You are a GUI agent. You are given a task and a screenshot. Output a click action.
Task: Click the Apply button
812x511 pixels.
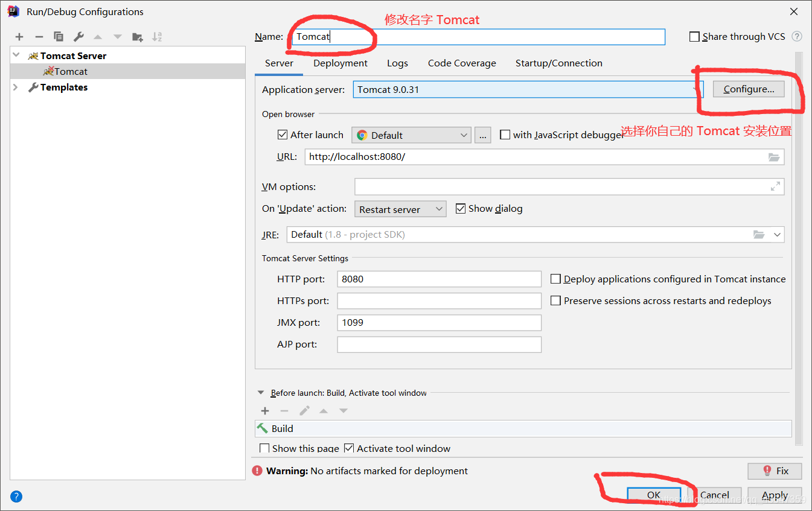click(775, 495)
